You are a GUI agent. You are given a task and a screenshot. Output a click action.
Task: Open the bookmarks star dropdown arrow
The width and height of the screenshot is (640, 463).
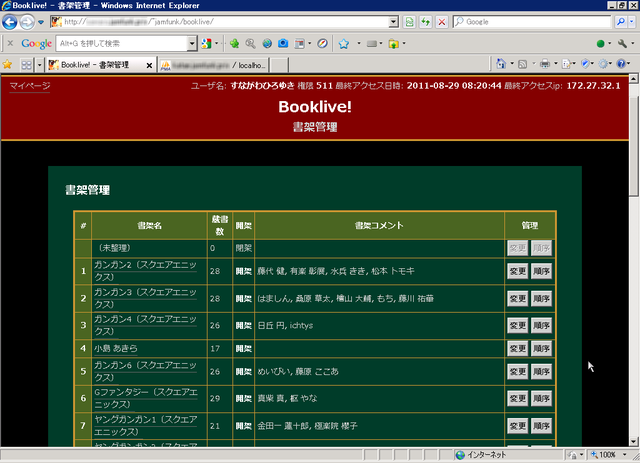click(x=359, y=43)
